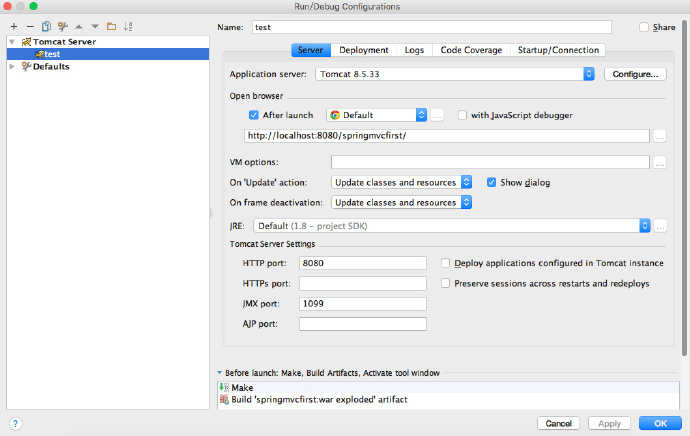
Task: Click the Configure... button
Action: click(635, 74)
